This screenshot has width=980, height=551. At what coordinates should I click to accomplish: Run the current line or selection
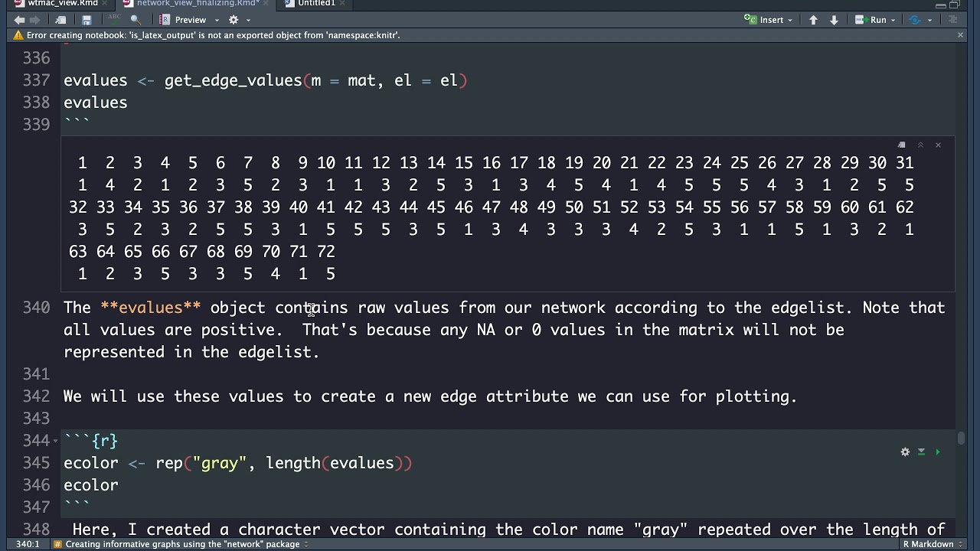click(871, 20)
